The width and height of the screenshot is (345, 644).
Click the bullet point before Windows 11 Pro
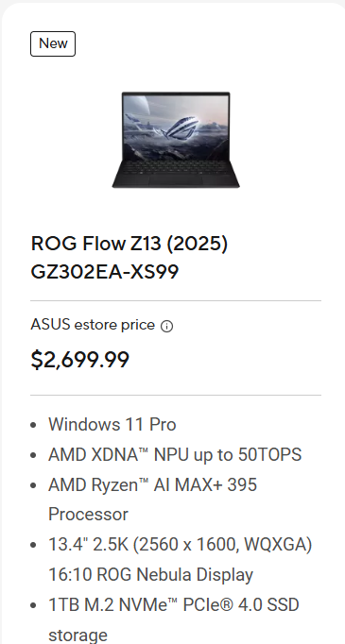pos(34,425)
